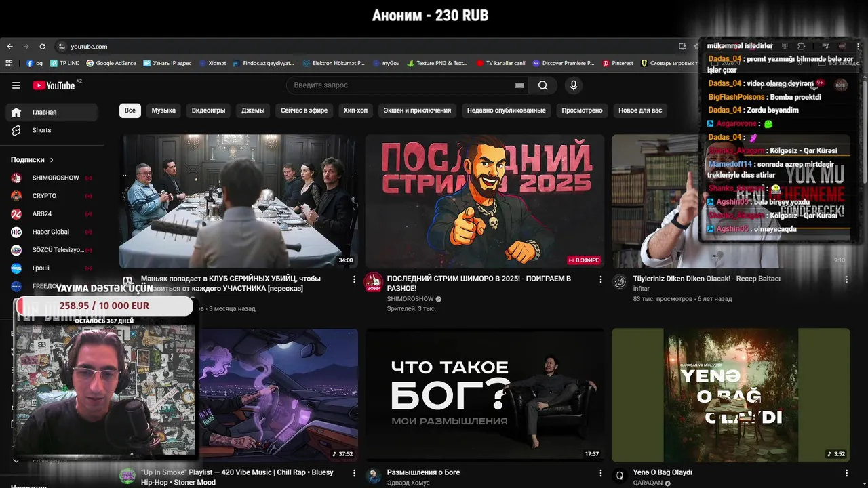Image resolution: width=868 pixels, height=488 pixels.
Task: Open the on-screen keyboard icon in the search box
Action: [x=519, y=85]
